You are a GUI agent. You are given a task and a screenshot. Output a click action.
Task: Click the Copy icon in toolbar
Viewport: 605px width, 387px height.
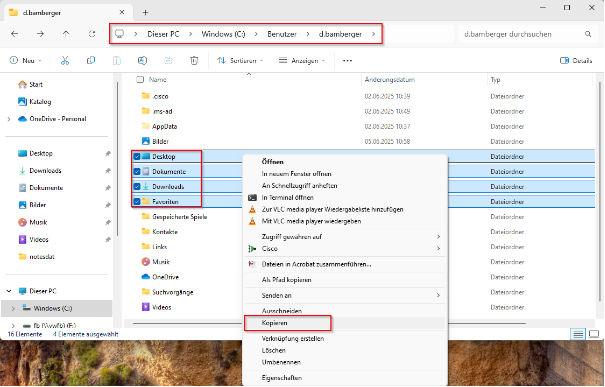pyautogui.click(x=91, y=61)
